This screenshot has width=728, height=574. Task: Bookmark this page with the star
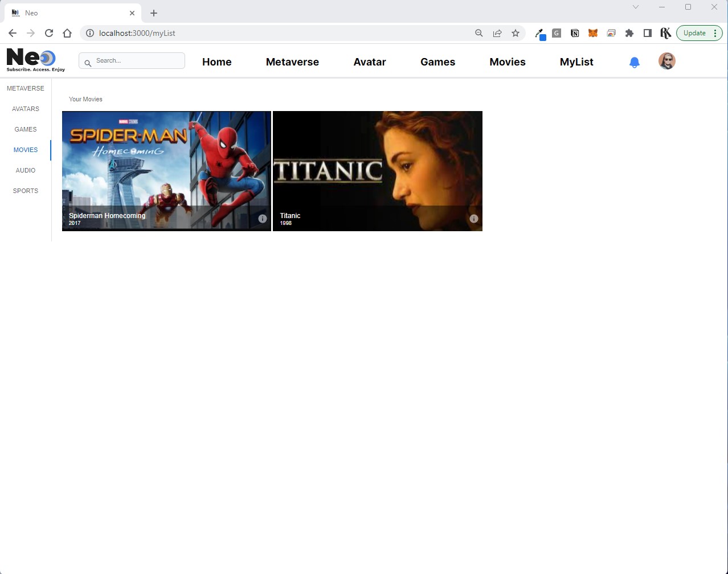point(516,33)
